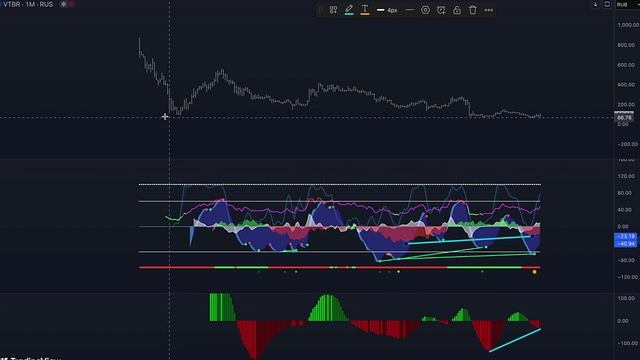Open the RUB currency dropdown

(627, 4)
